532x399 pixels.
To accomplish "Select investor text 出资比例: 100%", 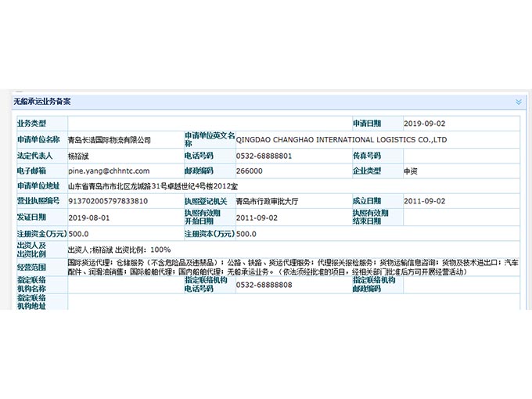I will pyautogui.click(x=143, y=250).
